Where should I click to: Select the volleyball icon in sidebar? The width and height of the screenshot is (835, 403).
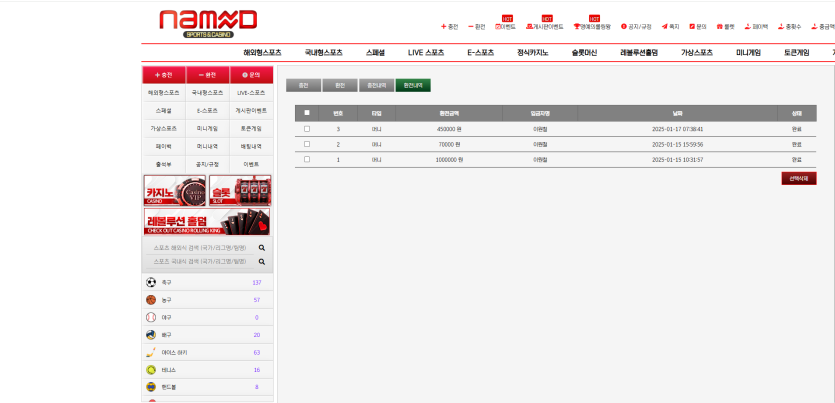click(x=151, y=335)
